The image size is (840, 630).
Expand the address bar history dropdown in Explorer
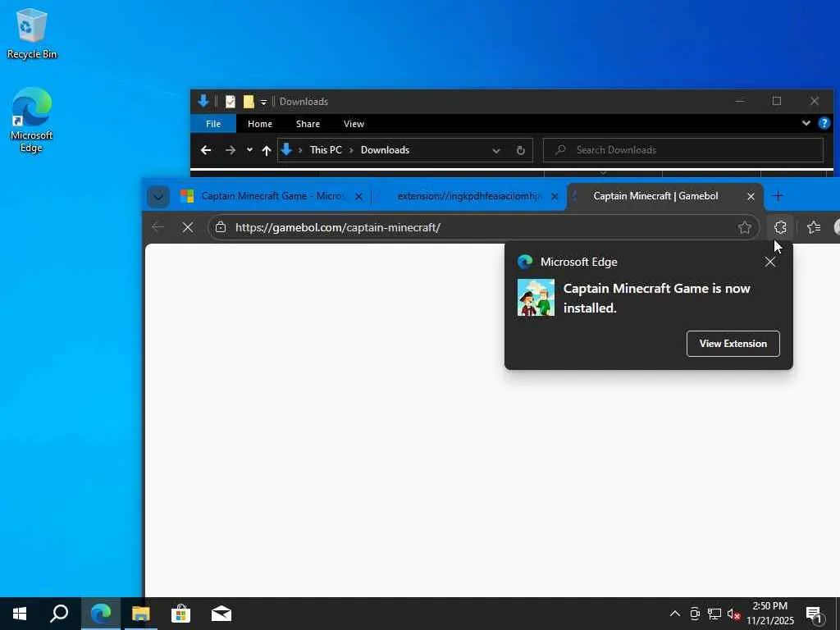click(x=496, y=151)
